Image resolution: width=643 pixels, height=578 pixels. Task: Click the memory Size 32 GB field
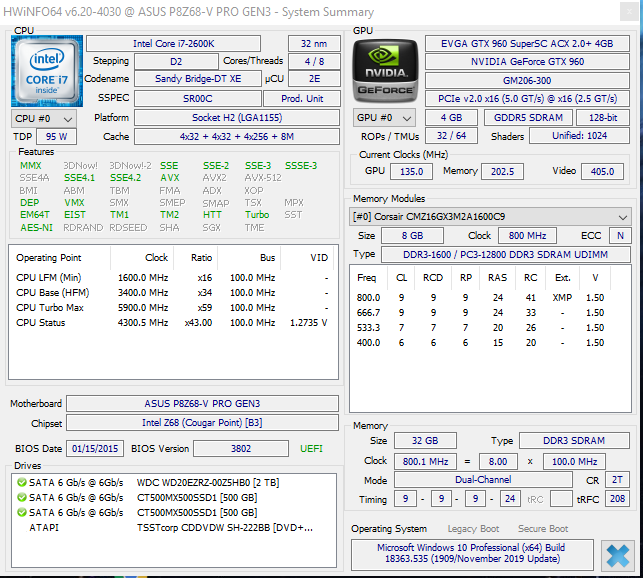(425, 441)
